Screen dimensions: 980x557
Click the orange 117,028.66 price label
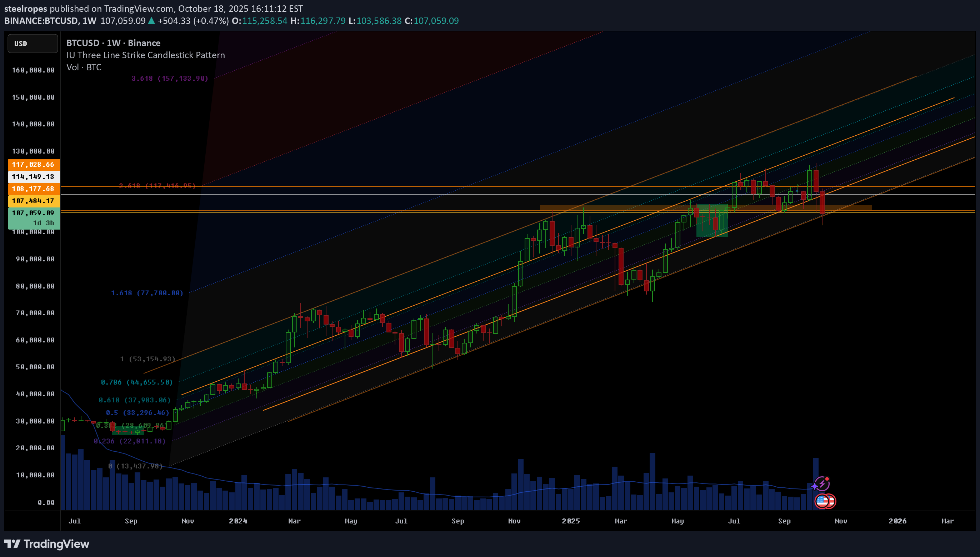(x=33, y=165)
